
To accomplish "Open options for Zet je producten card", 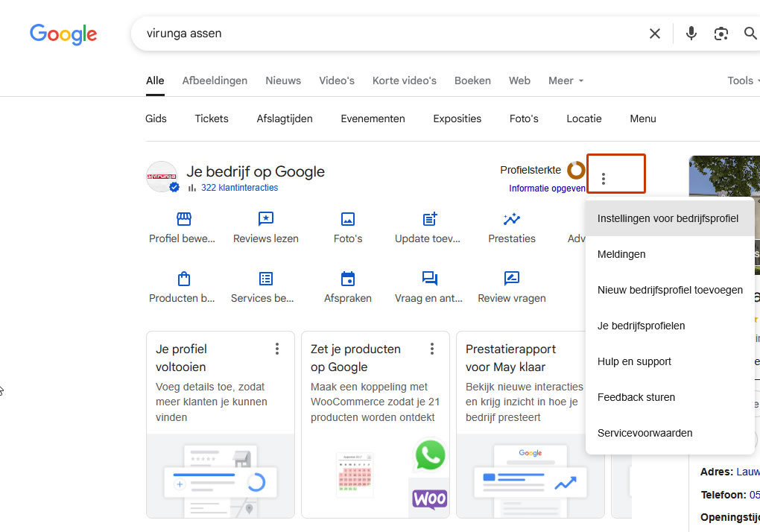I will click(432, 349).
